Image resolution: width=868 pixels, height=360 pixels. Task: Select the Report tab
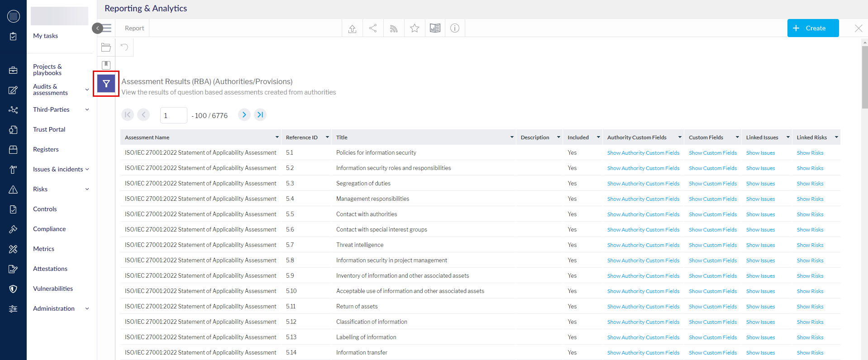pos(134,28)
